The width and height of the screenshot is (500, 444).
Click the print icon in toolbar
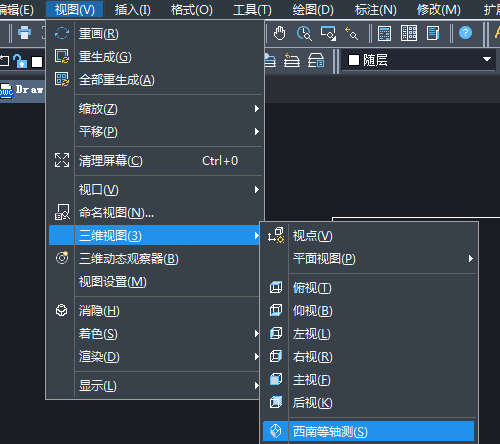tap(24, 33)
